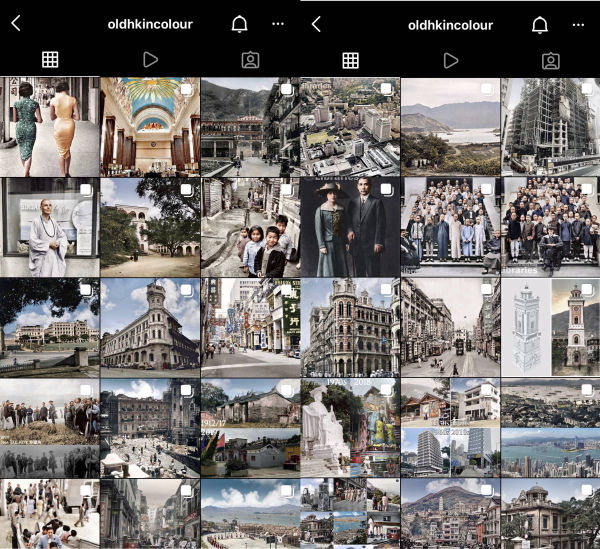Tap the oldhkincolour title on right screen

coord(450,25)
